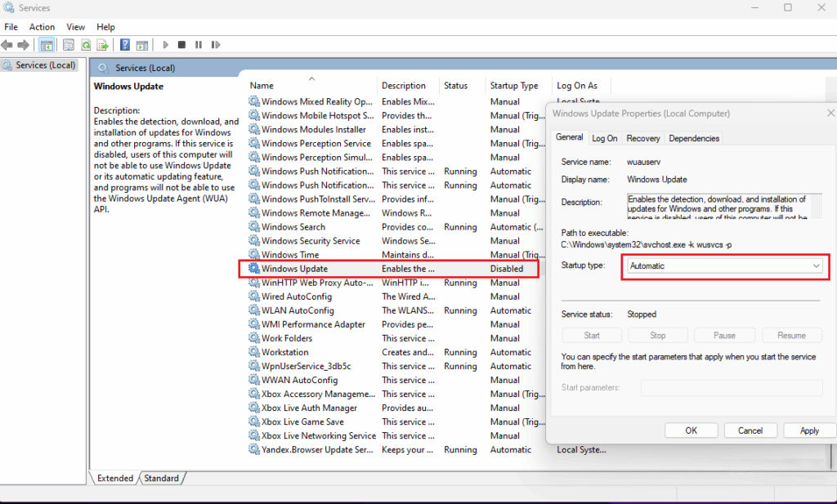Image resolution: width=837 pixels, height=504 pixels.
Task: Click the Pause Service toolbar icon
Action: 199,45
